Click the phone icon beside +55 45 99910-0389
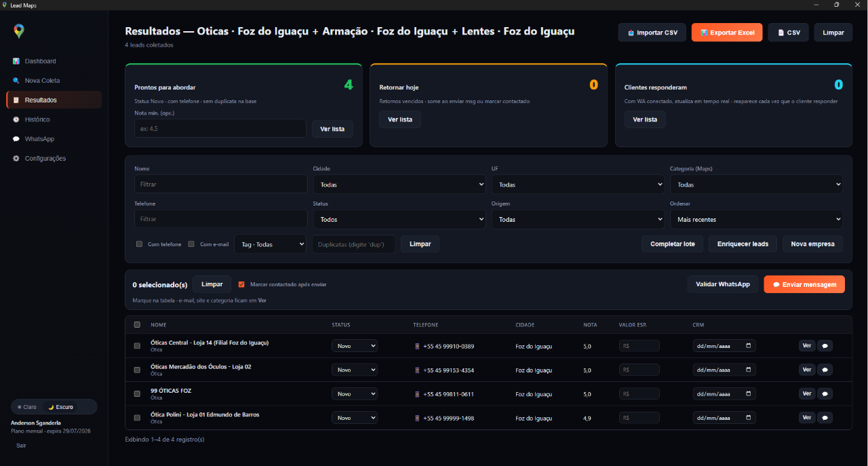This screenshot has height=466, width=868. (x=417, y=346)
